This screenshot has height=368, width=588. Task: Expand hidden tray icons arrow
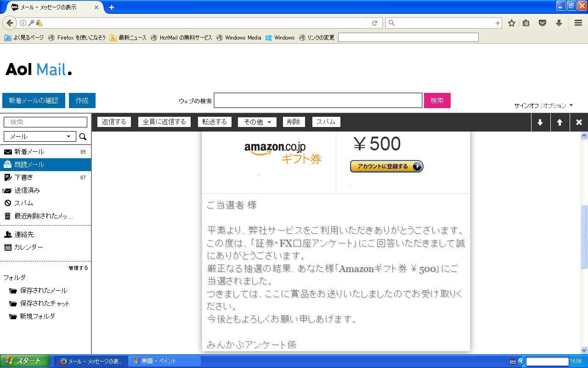tap(520, 362)
